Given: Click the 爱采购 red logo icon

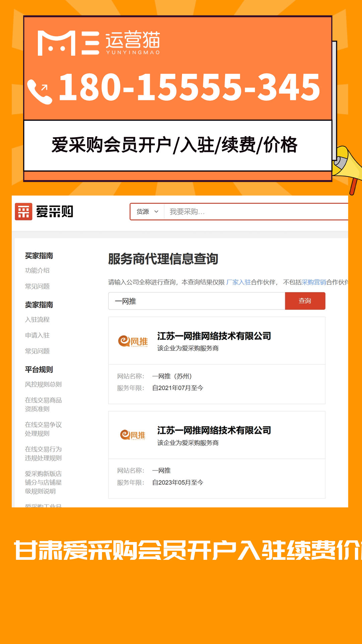Looking at the screenshot, I should coord(23,212).
